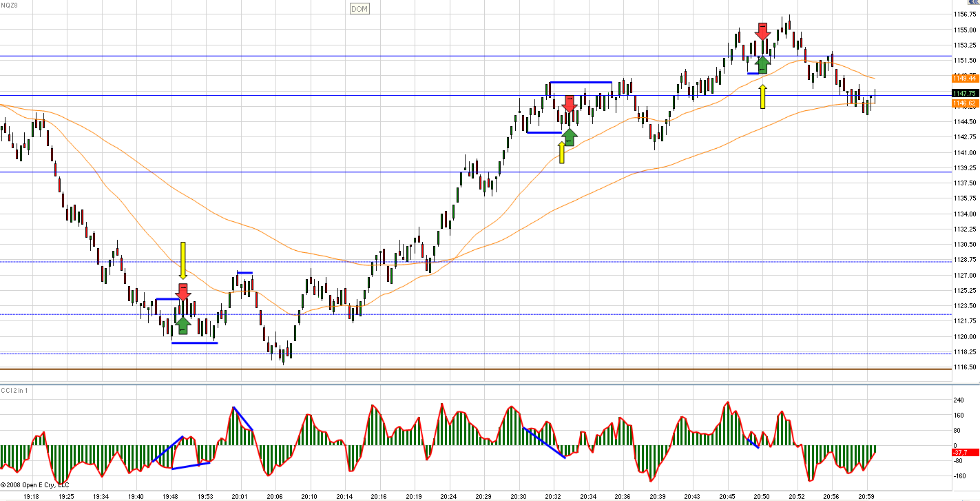Click the 1125.25 price axis label
This screenshot has width=980, height=501.
965,290
